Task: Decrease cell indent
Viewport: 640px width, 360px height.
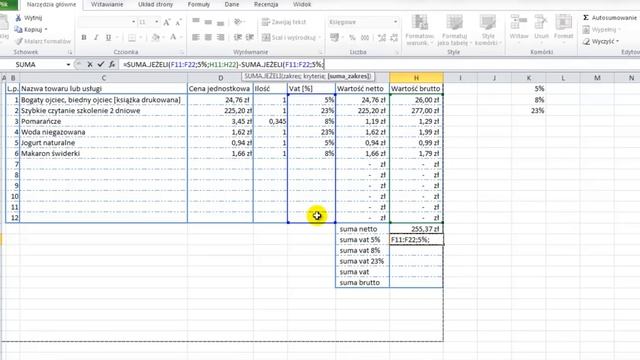Action: [238, 38]
